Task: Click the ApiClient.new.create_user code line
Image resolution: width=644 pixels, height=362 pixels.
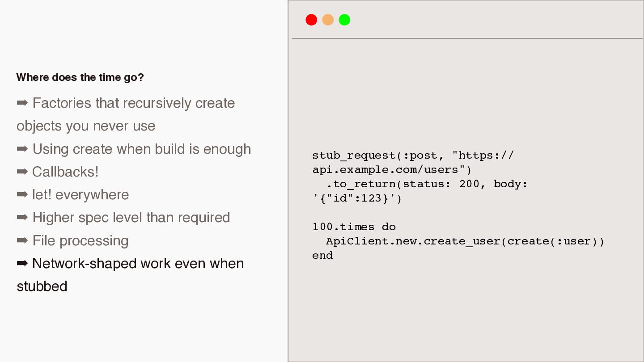Action: click(x=465, y=241)
